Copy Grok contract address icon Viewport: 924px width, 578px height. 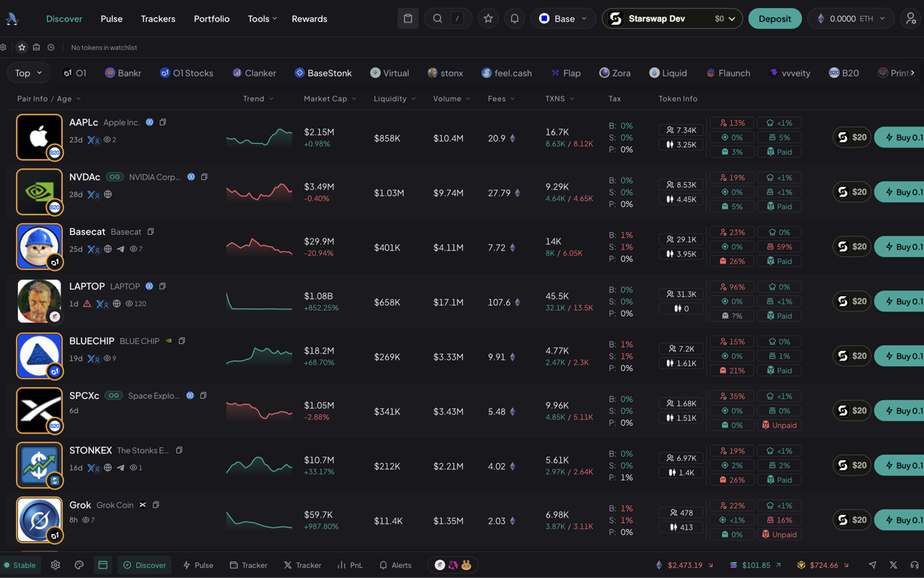pos(155,505)
